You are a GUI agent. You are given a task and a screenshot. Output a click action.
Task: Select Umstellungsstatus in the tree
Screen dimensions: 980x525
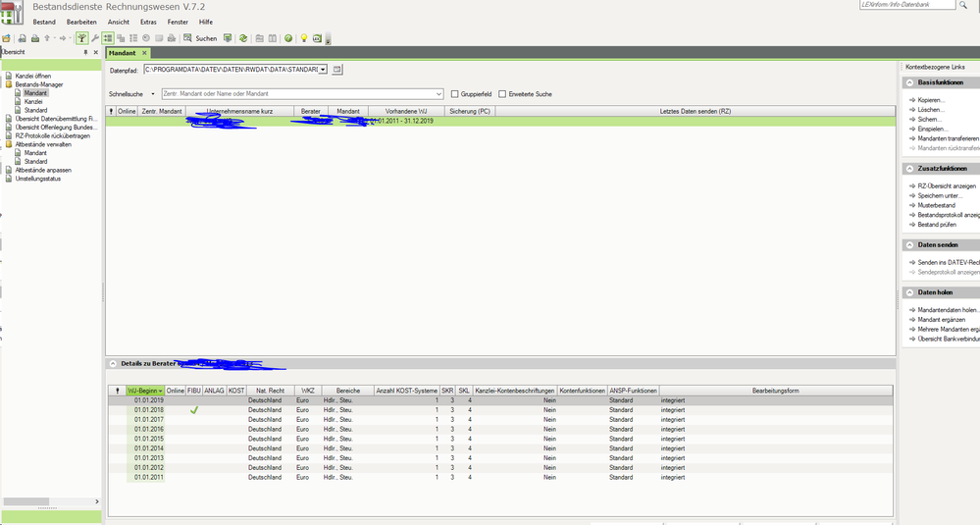click(x=37, y=179)
